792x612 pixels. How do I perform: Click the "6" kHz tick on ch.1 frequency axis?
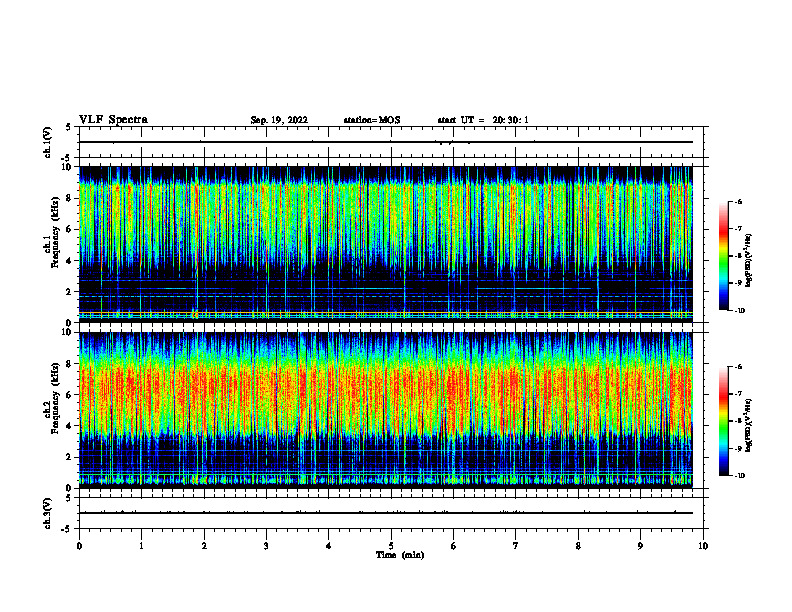70,230
